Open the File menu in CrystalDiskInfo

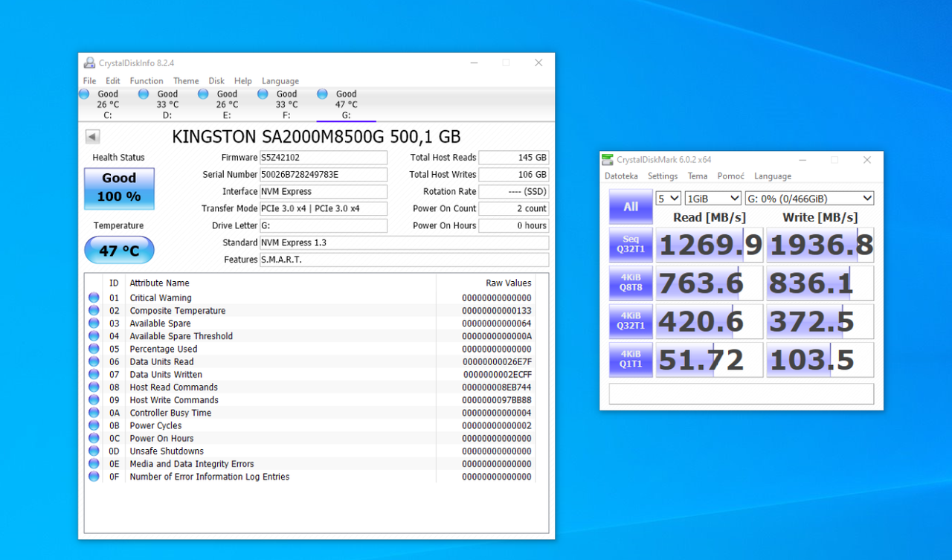click(89, 81)
